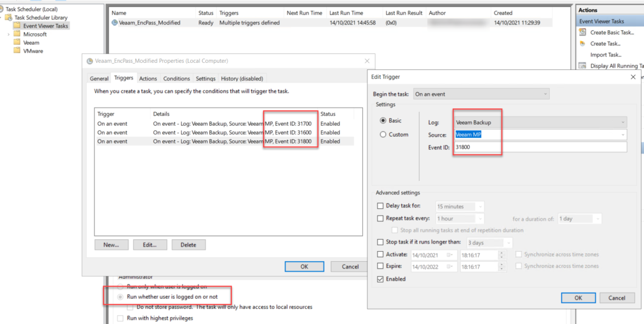Viewport: 644px width, 324px height.
Task: Click the Delete trigger button
Action: (x=189, y=245)
